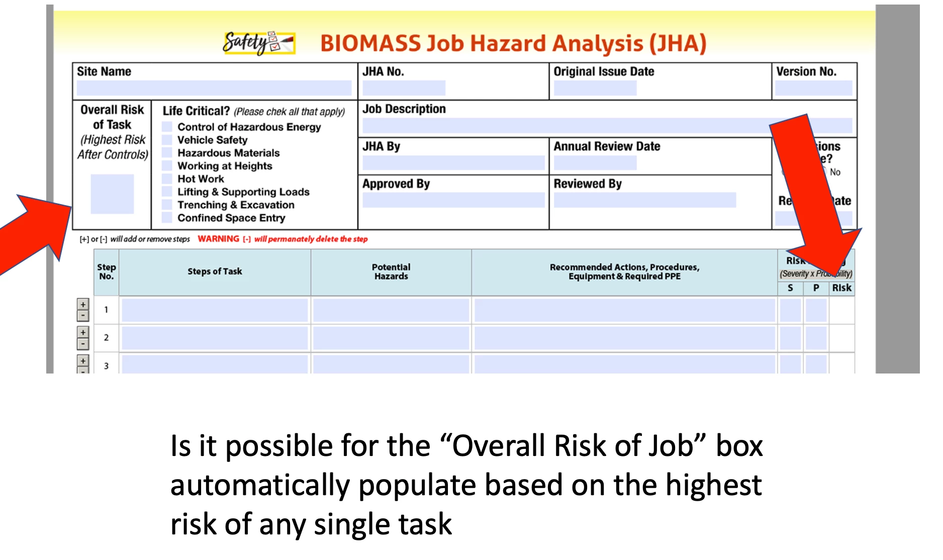Image resolution: width=943 pixels, height=560 pixels.
Task: Click Severity (S) field for step 2
Action: click(790, 338)
